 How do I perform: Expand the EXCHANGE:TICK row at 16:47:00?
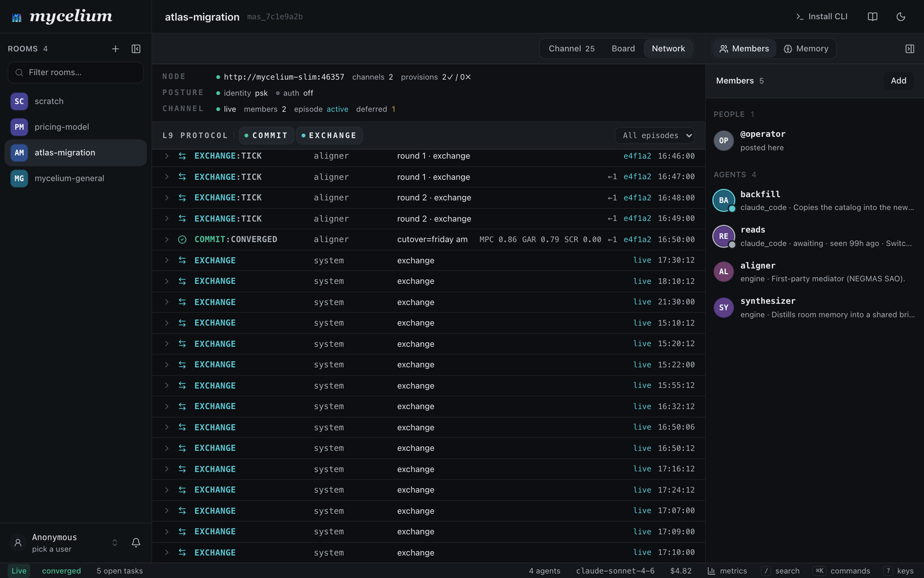pos(167,177)
